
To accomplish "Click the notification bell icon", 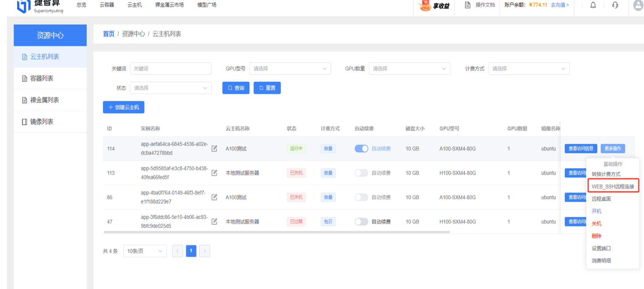I will pyautogui.click(x=593, y=5).
